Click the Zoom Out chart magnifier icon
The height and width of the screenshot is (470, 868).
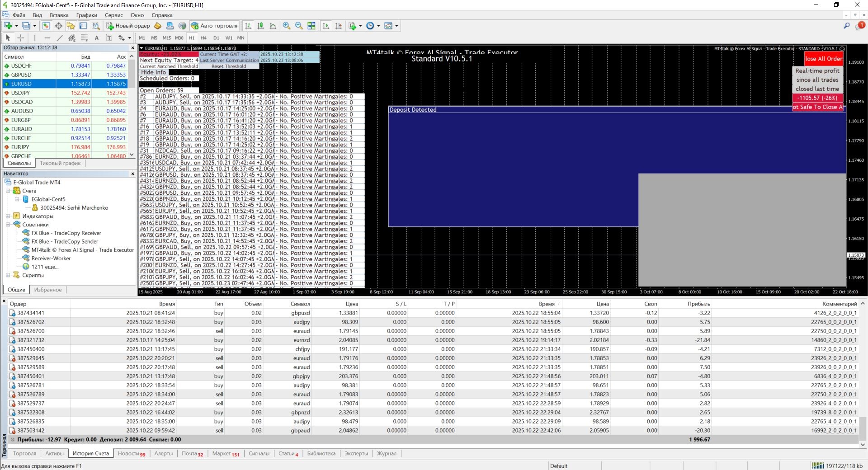point(299,26)
